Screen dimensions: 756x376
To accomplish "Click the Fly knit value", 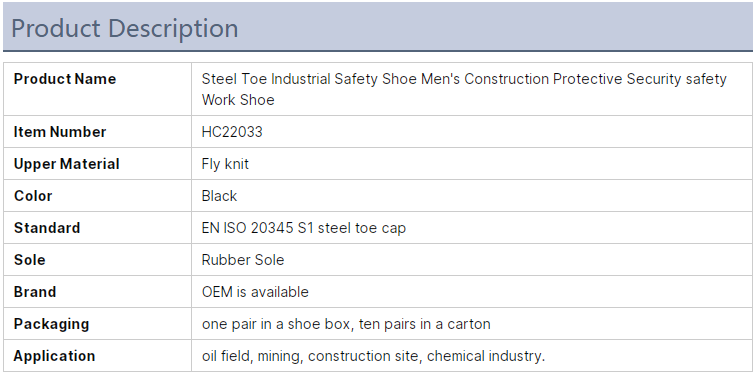I will pos(225,164).
